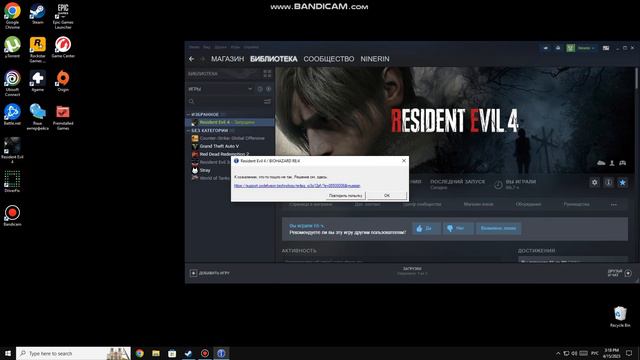Image resolution: width=640 pixels, height=360 pixels.
Task: Open uTorrent desktop shortcut
Action: click(x=12, y=47)
